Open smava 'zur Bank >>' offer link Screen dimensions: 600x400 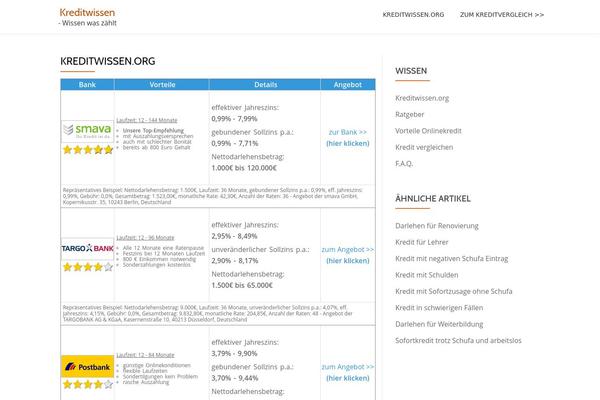click(347, 132)
